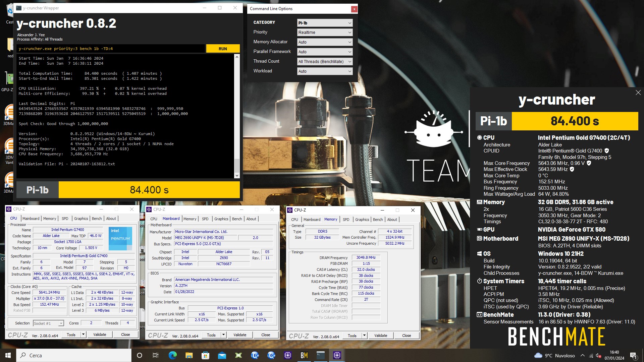Image resolution: width=644 pixels, height=362 pixels.
Task: Click the 84.400 s result in BenchMate panel
Action: coord(575,121)
